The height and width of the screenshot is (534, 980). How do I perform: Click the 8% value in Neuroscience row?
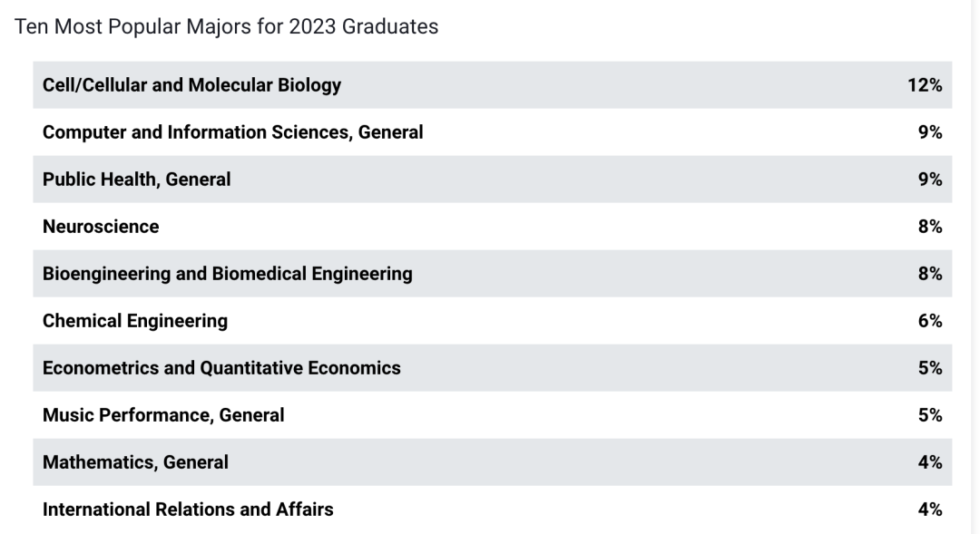click(x=930, y=227)
